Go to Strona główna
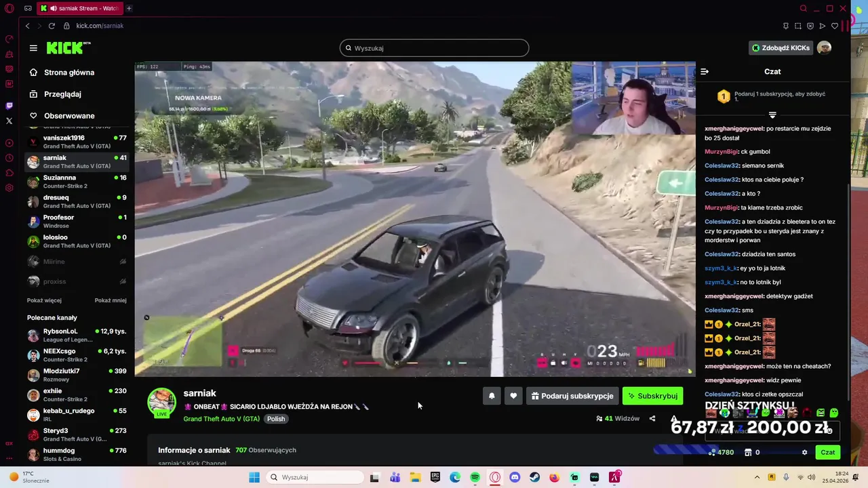Viewport: 868px width, 488px height. (69, 73)
